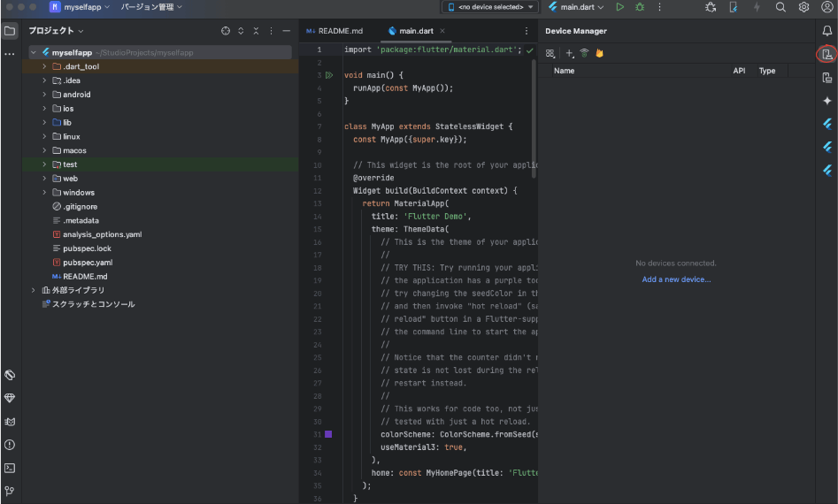Viewport: 838px width, 504px height.
Task: Open the バージョン管理 menu
Action: [x=151, y=7]
